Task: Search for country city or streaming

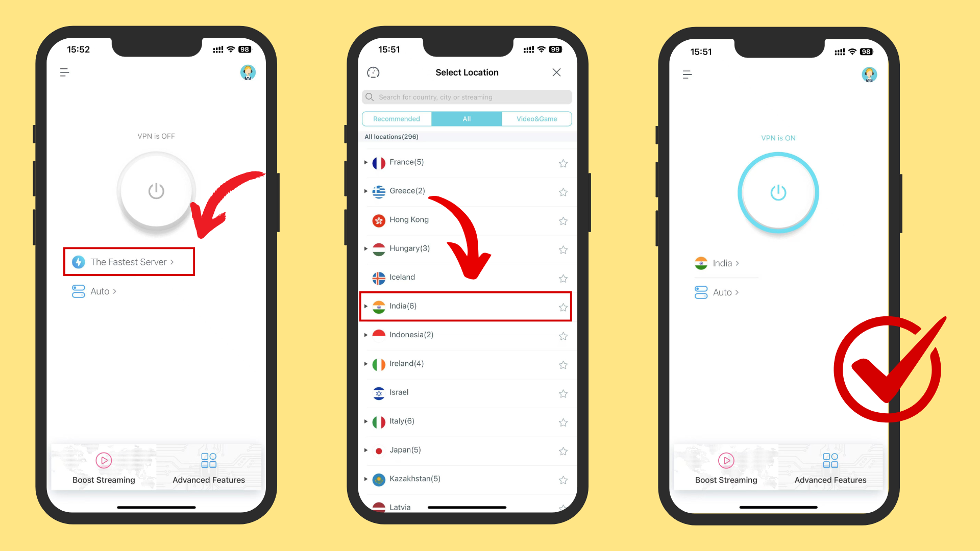Action: (x=467, y=96)
